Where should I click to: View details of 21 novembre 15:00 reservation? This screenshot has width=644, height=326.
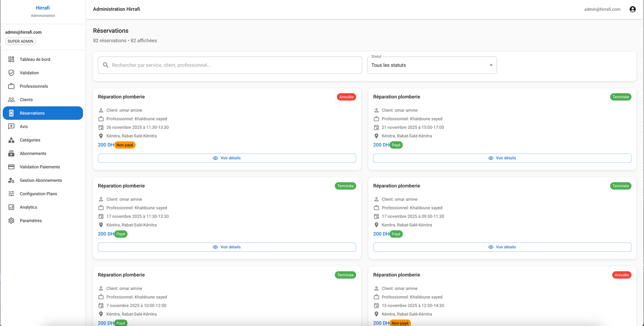pyautogui.click(x=502, y=158)
